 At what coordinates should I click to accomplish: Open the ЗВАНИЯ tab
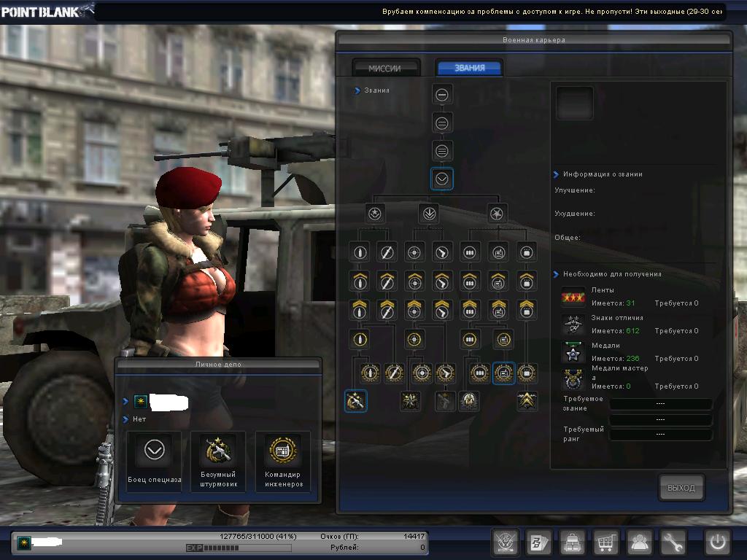coord(469,68)
